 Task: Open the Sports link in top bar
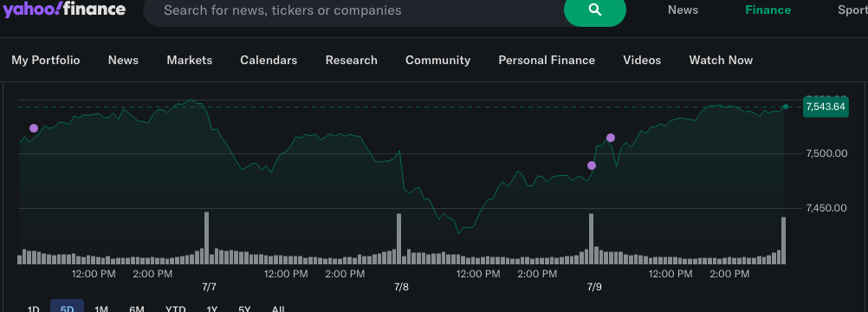tap(852, 10)
